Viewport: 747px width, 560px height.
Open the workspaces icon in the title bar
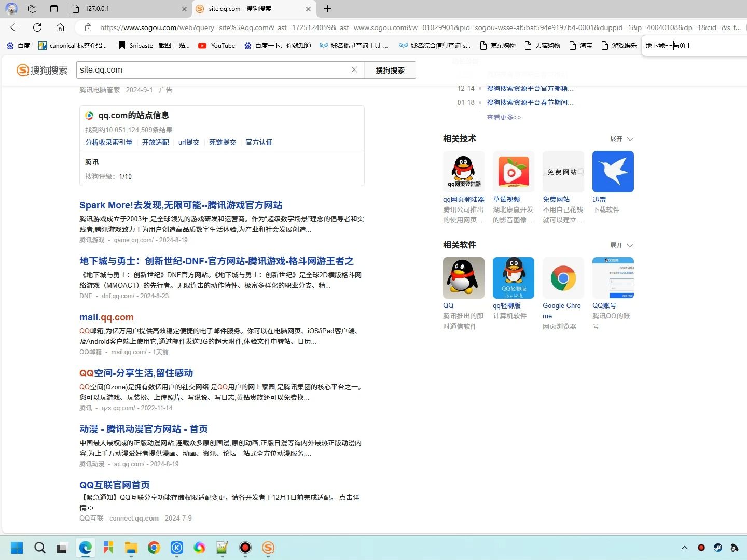(x=32, y=8)
